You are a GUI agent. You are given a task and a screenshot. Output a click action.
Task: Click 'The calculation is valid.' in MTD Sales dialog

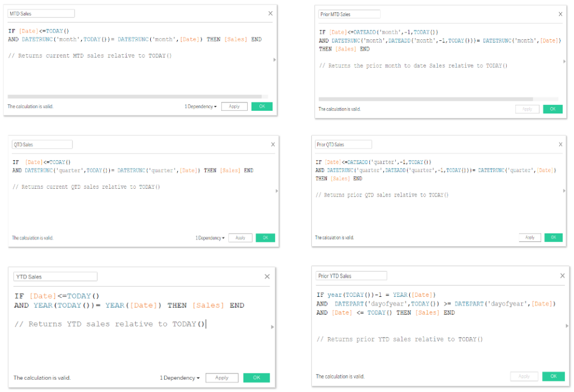(30, 106)
